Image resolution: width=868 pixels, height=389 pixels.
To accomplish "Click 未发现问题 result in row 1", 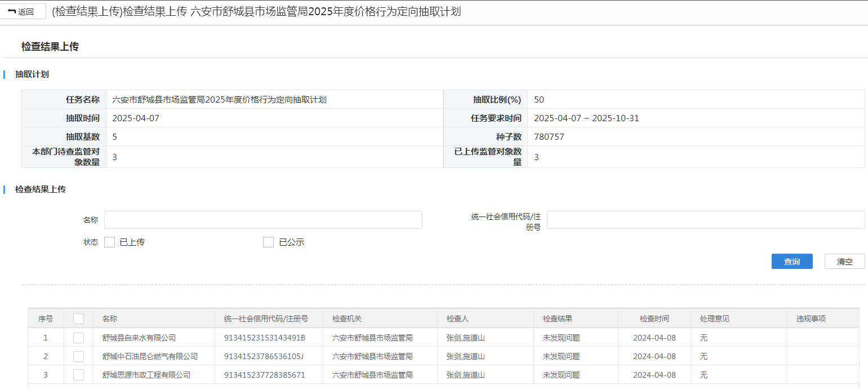I will (561, 338).
